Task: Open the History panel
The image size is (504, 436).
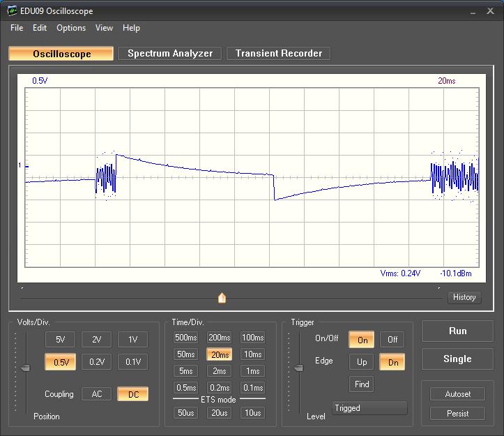Action: [464, 297]
